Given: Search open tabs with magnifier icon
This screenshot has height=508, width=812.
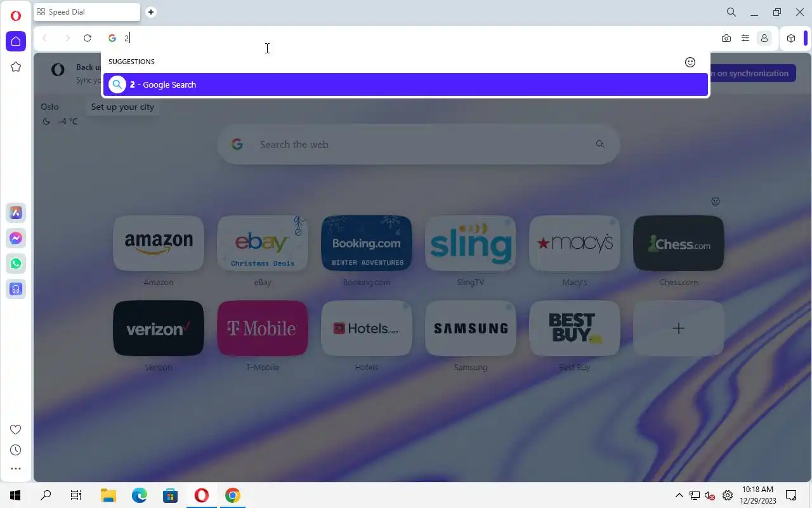Looking at the screenshot, I should [x=731, y=12].
